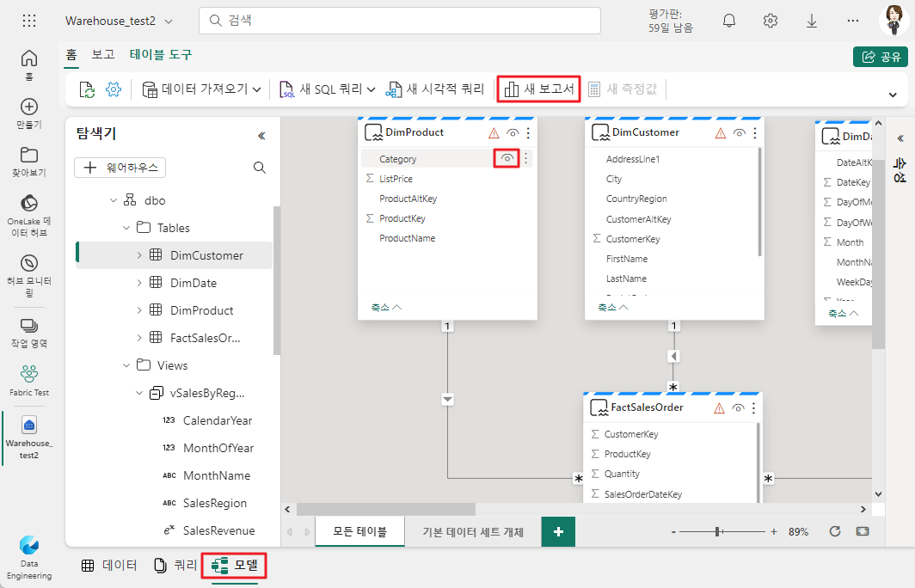Click the download icon in header

(812, 21)
